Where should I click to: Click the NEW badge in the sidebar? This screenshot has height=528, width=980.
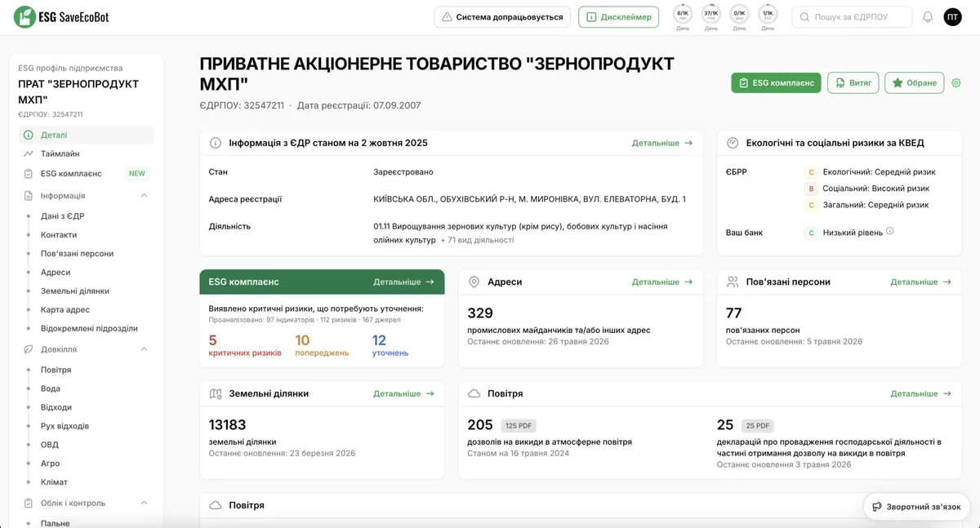pos(137,174)
